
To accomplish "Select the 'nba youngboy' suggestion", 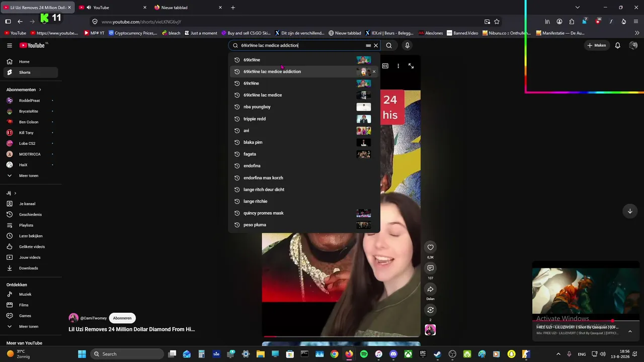I will (x=304, y=107).
